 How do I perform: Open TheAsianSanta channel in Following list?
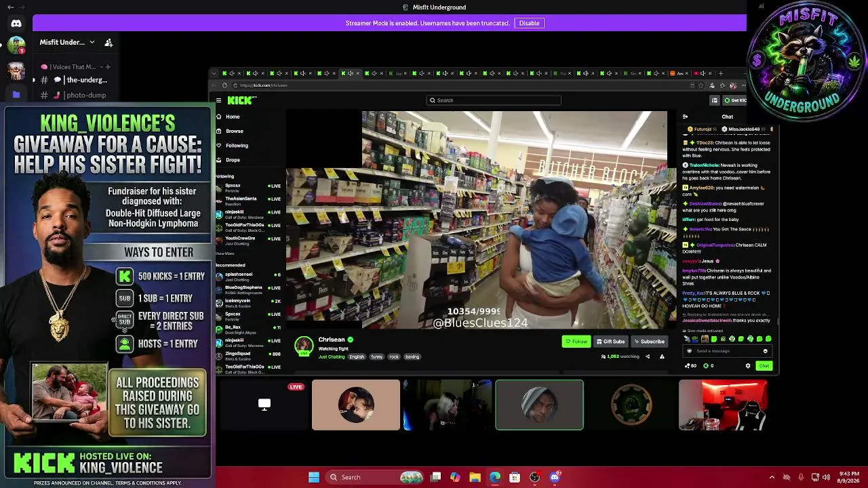coord(248,201)
